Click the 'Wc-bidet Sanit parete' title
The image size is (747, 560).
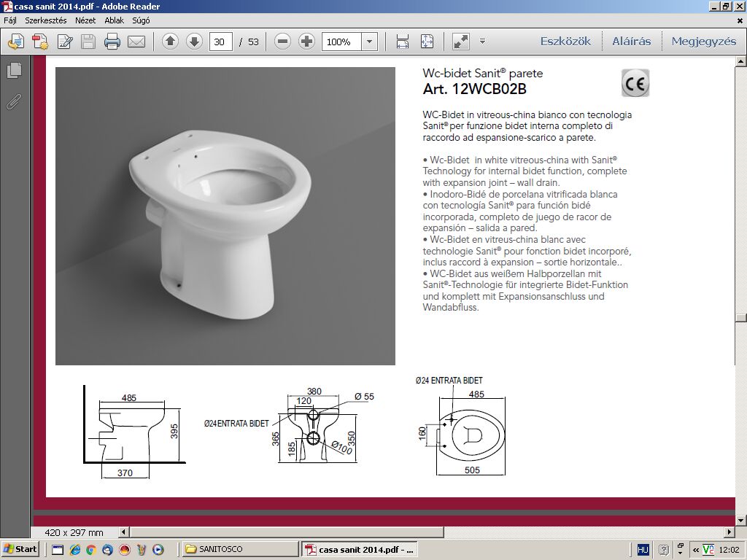click(483, 73)
